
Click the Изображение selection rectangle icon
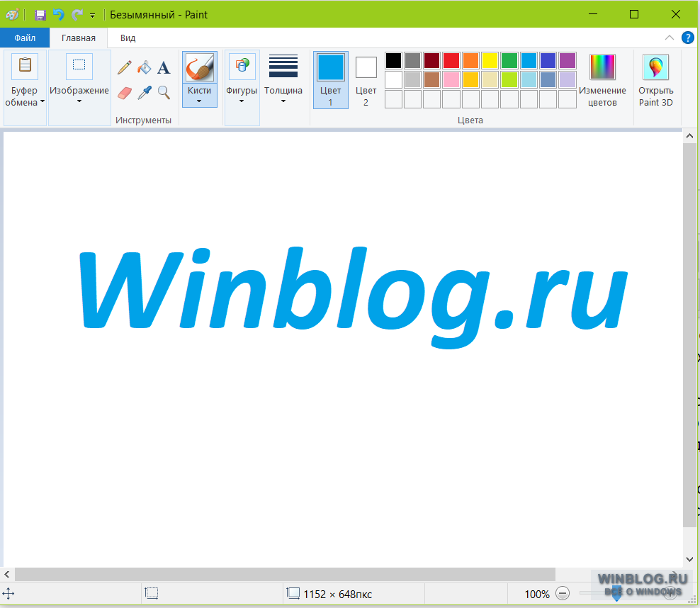[x=79, y=66]
